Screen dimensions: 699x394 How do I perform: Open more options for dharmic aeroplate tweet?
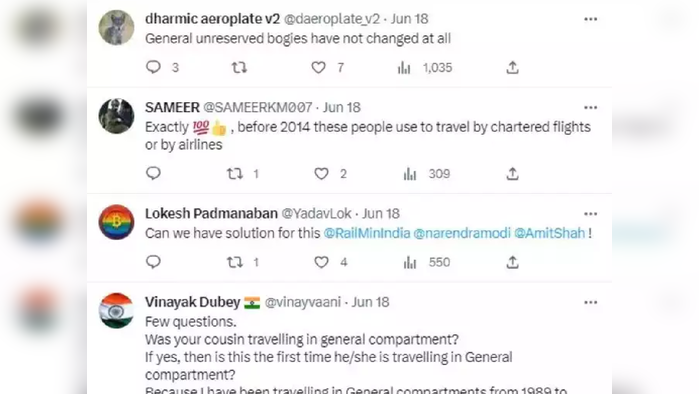[x=590, y=19]
